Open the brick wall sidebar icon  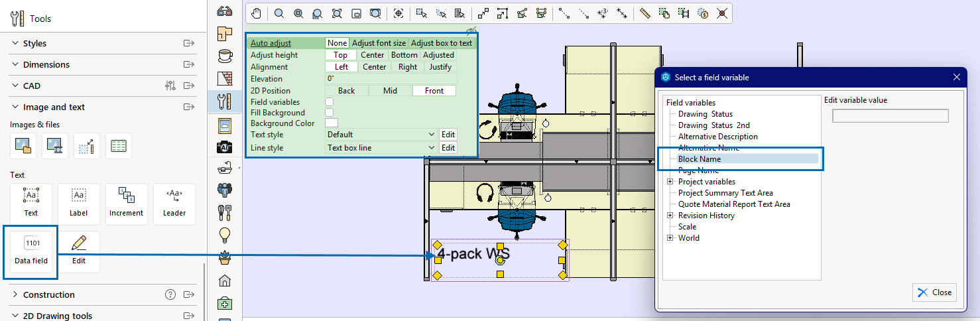pyautogui.click(x=225, y=78)
